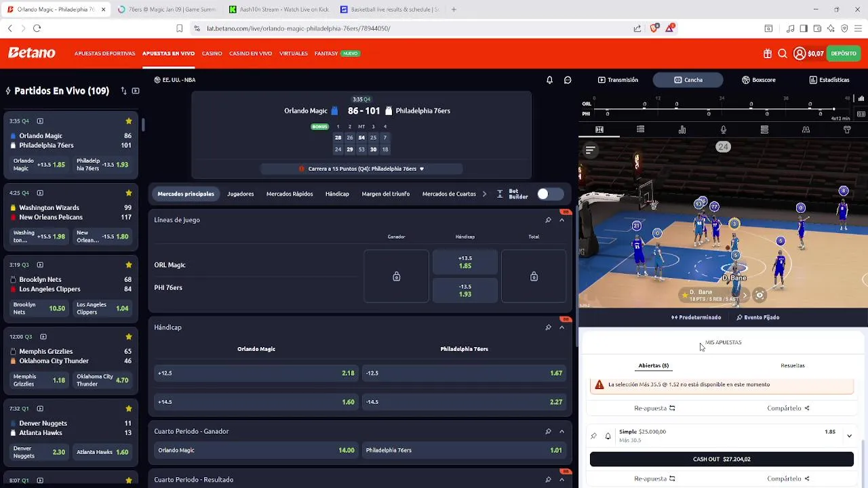
Task: Click the sort arrows next to Partidos En Vivo
Action: (123, 91)
